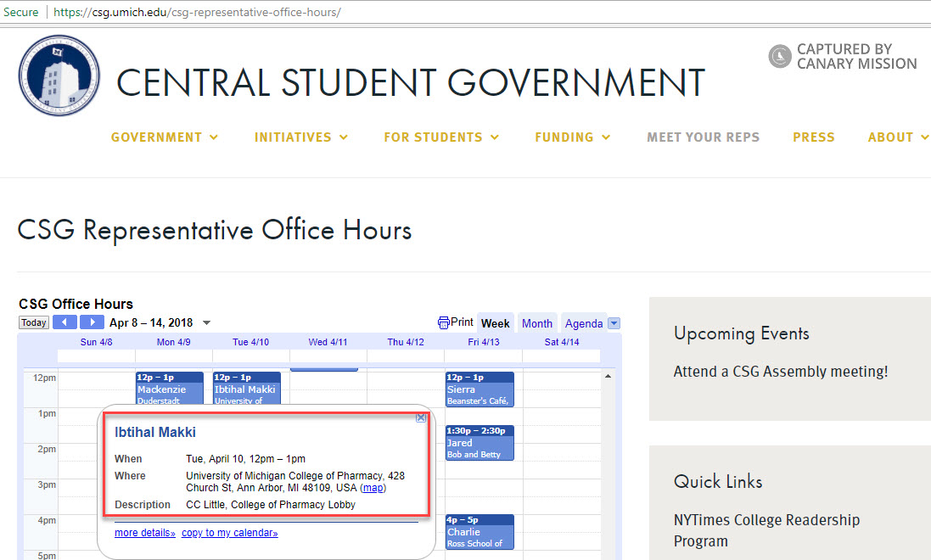Click the more details link

pyautogui.click(x=145, y=533)
